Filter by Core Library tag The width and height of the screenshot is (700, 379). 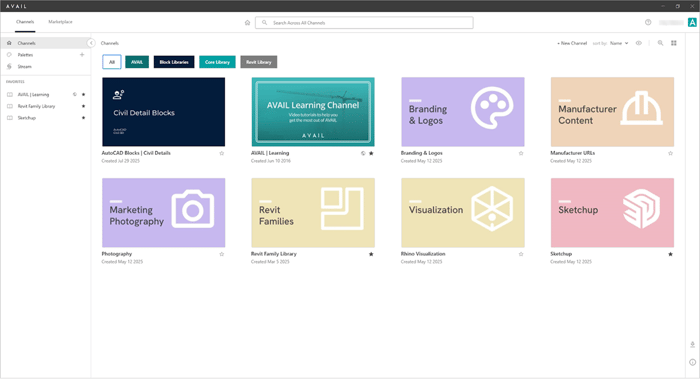tap(217, 62)
